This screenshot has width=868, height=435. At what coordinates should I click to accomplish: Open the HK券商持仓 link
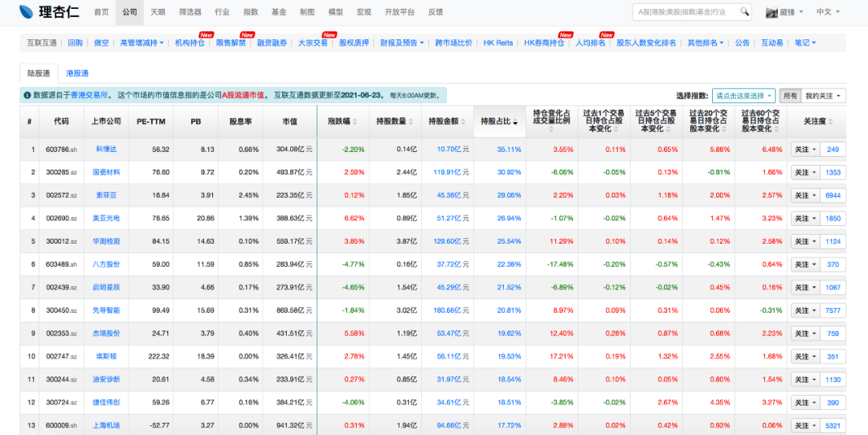544,43
